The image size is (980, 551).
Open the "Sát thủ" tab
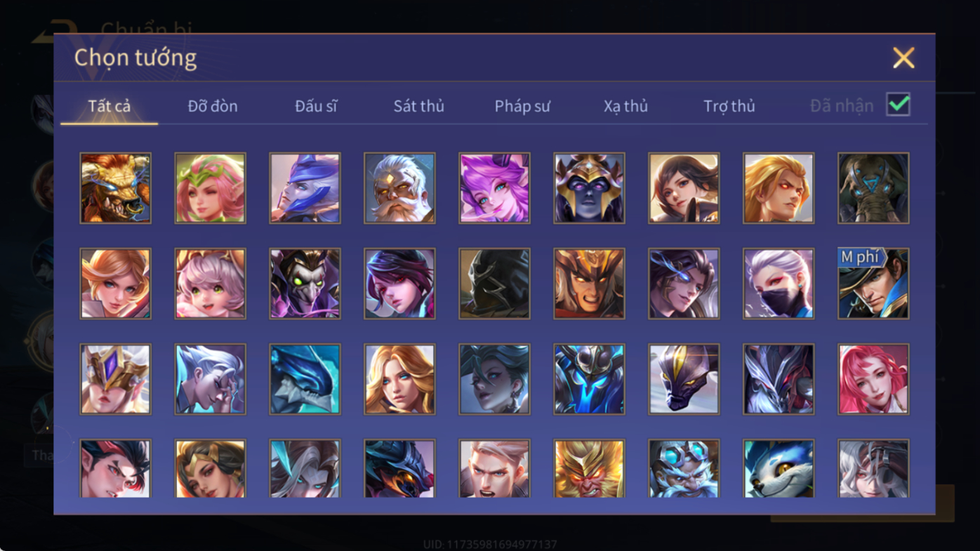(x=418, y=106)
